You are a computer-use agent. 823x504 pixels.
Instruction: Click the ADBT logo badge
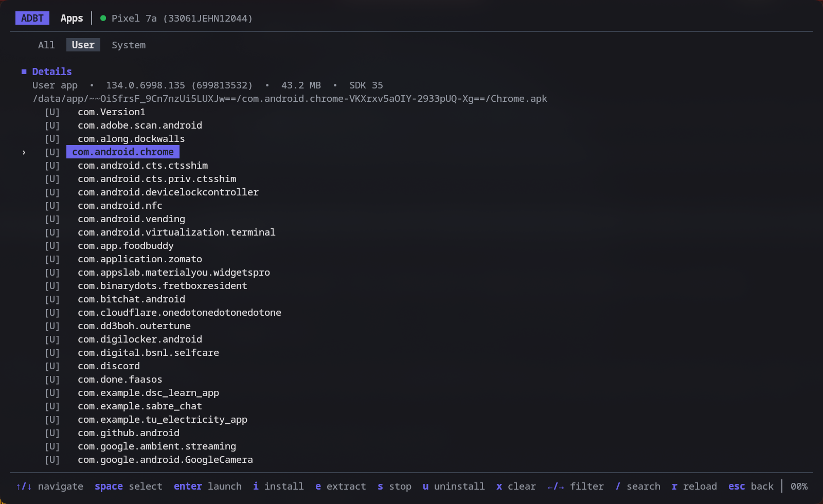[32, 18]
